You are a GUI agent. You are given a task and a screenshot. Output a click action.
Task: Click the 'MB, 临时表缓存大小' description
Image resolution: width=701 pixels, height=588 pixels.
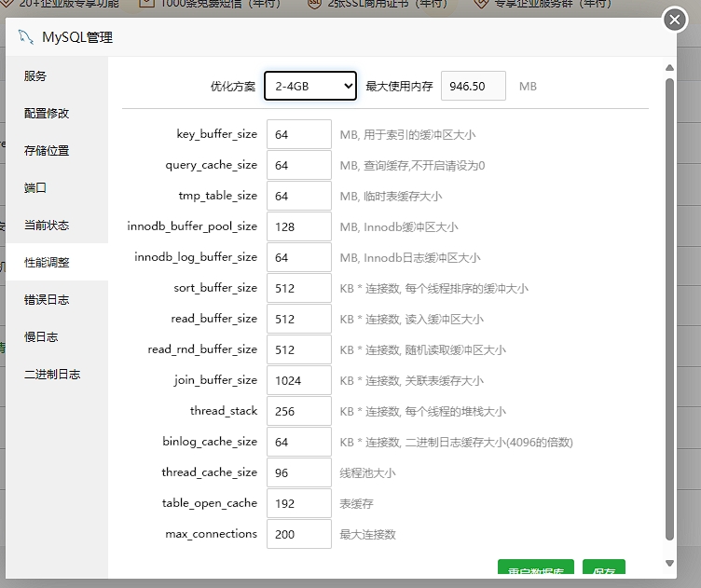(x=392, y=196)
